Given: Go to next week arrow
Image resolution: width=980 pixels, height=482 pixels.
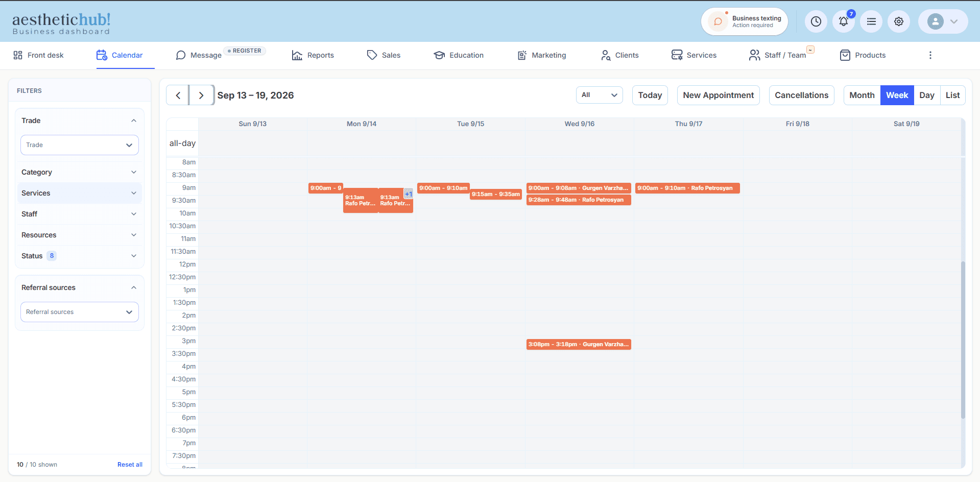Looking at the screenshot, I should pyautogui.click(x=201, y=95).
